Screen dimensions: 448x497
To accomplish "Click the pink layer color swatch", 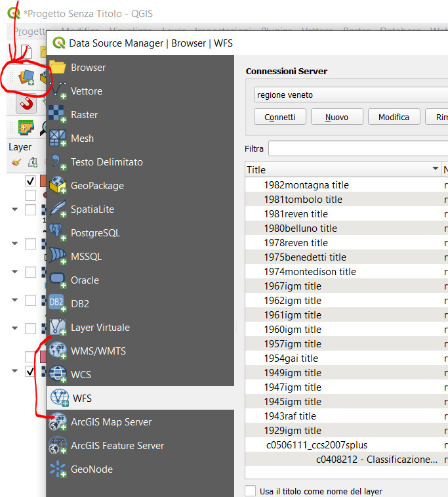I will coord(43,357).
